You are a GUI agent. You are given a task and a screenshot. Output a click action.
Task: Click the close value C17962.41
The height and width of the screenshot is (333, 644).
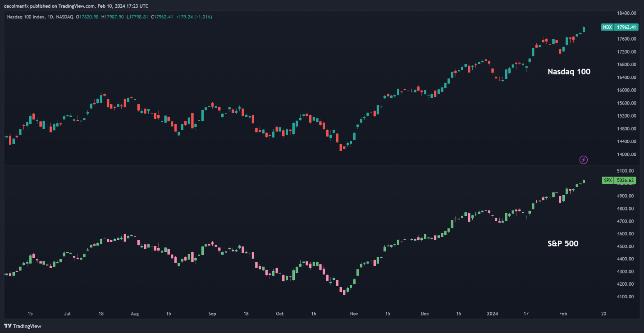(x=163, y=17)
